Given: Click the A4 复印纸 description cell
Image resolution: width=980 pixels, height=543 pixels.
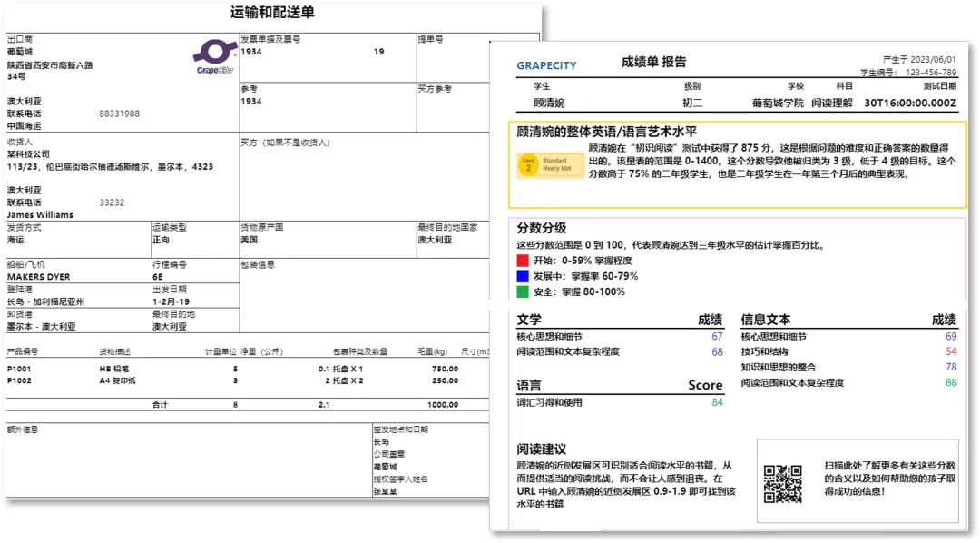Looking at the screenshot, I should (117, 380).
